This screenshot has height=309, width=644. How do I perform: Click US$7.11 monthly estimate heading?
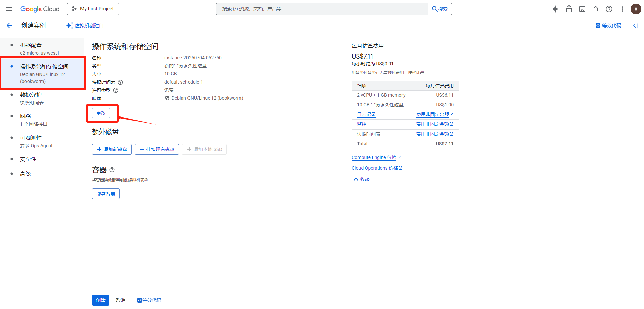[362, 56]
